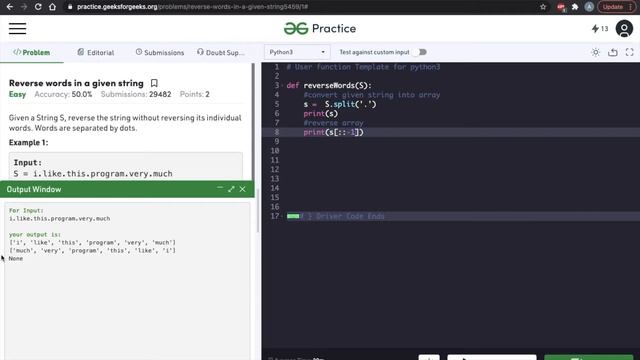The width and height of the screenshot is (640, 360).
Task: Click the Easy difficulty label
Action: click(x=17, y=94)
